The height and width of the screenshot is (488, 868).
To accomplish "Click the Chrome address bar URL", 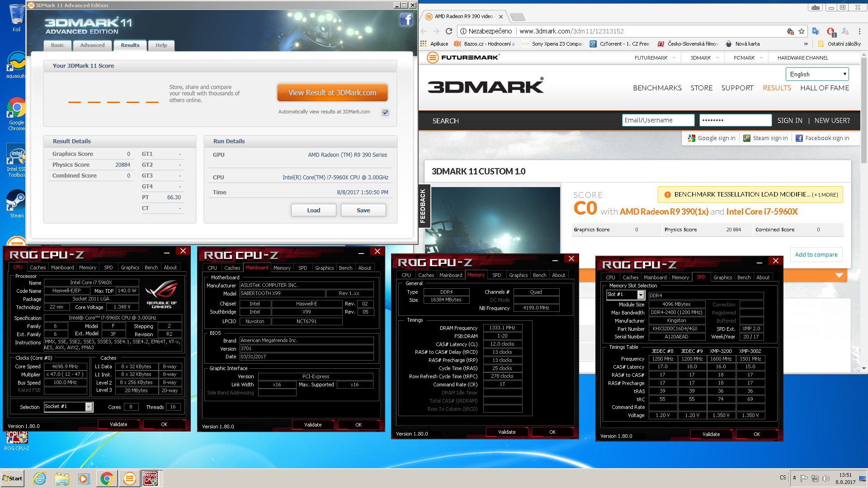I will tap(571, 31).
